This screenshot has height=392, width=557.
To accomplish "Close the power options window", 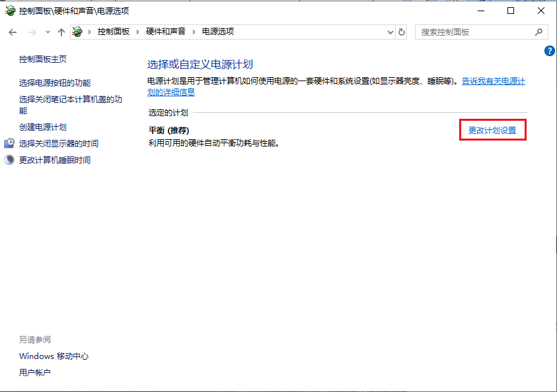I will click(x=541, y=11).
